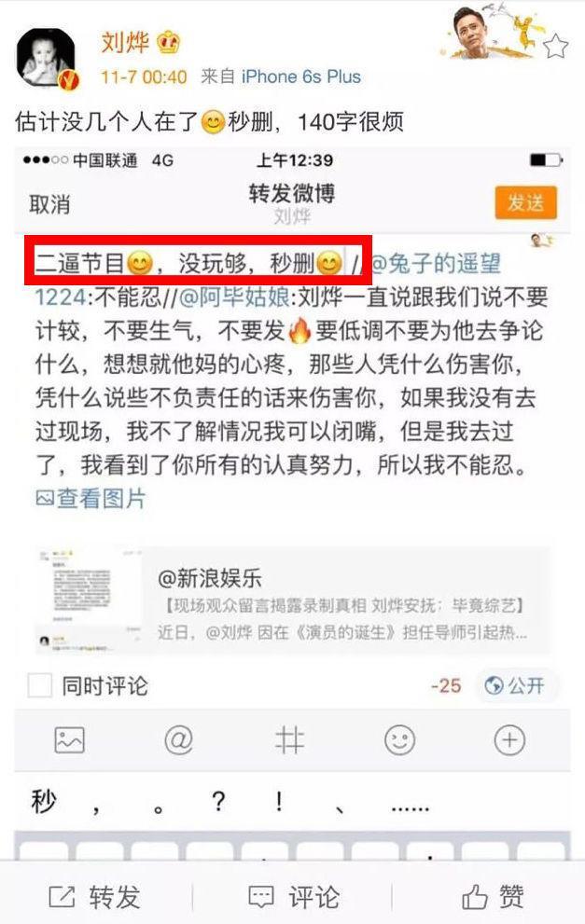This screenshot has width=585, height=924.
Task: Click iPhone 6s Plus source link
Action: click(x=300, y=76)
